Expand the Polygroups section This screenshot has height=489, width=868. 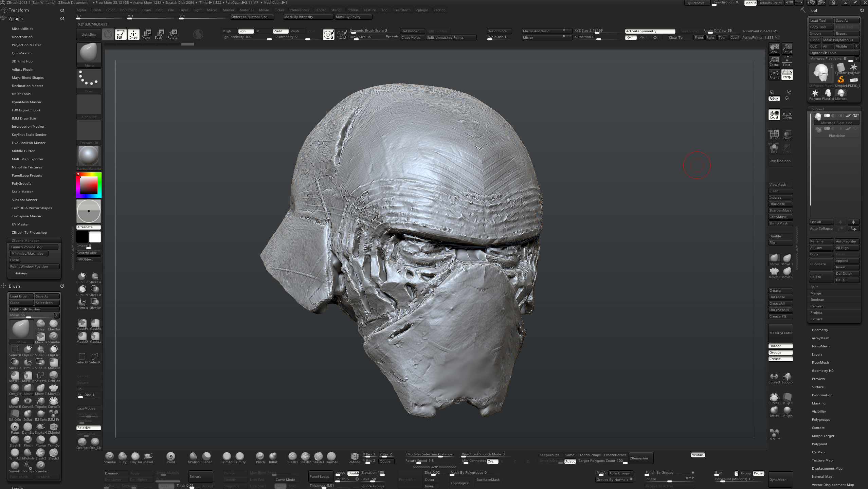coord(821,420)
